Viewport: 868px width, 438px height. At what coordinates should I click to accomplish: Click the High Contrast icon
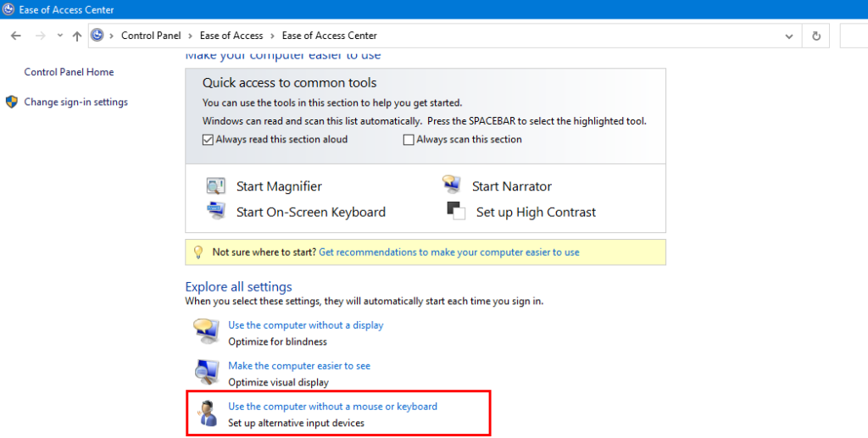pyautogui.click(x=456, y=211)
